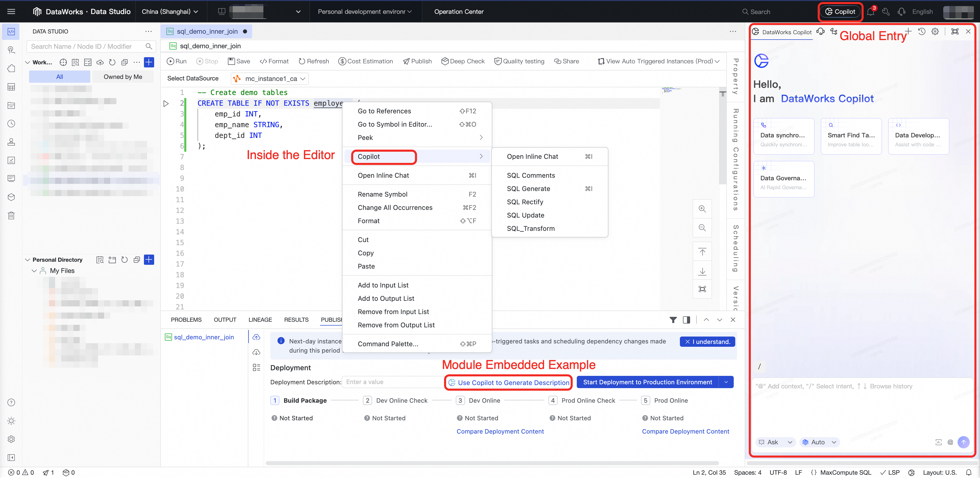Click the Cost Estimation toolbar icon
The image size is (980, 478).
pyautogui.click(x=342, y=61)
